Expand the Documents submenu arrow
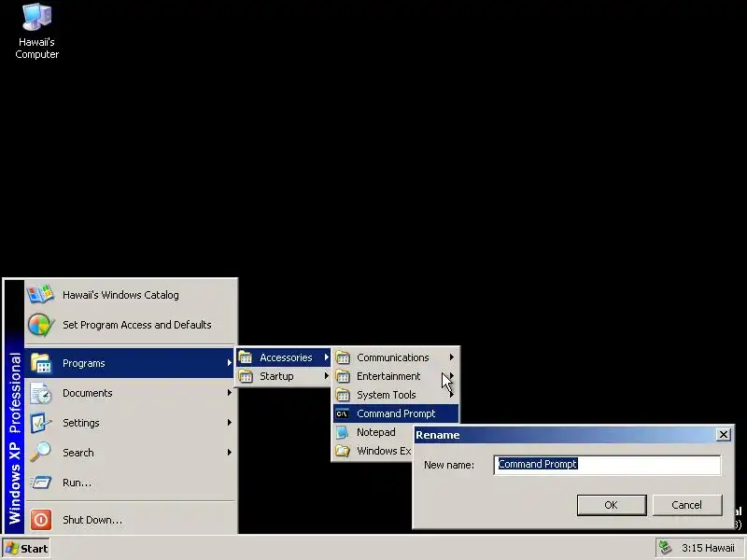747x560 pixels. click(x=229, y=393)
